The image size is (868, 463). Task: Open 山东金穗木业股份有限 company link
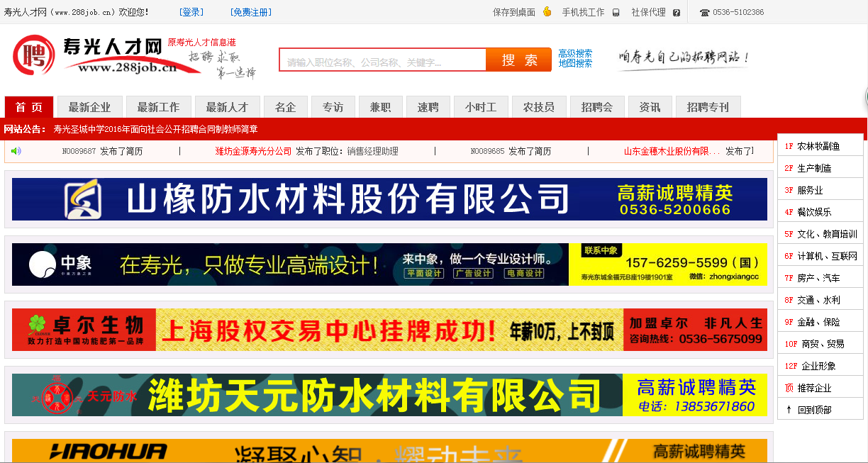(672, 151)
